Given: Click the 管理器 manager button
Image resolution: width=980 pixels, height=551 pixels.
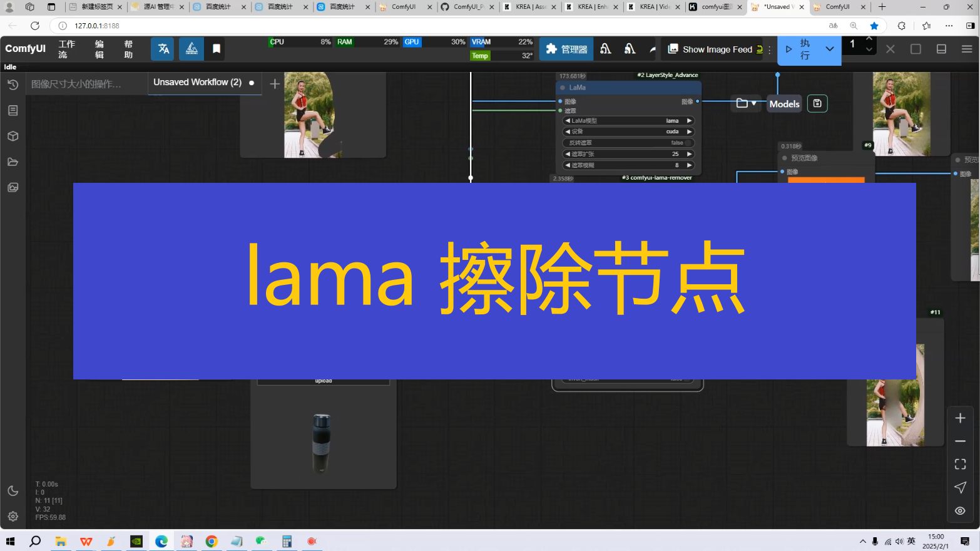Looking at the screenshot, I should [566, 49].
